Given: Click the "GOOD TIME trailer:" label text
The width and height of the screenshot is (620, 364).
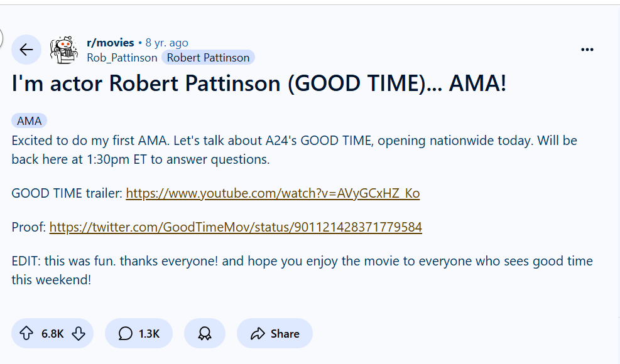Looking at the screenshot, I should (67, 193).
